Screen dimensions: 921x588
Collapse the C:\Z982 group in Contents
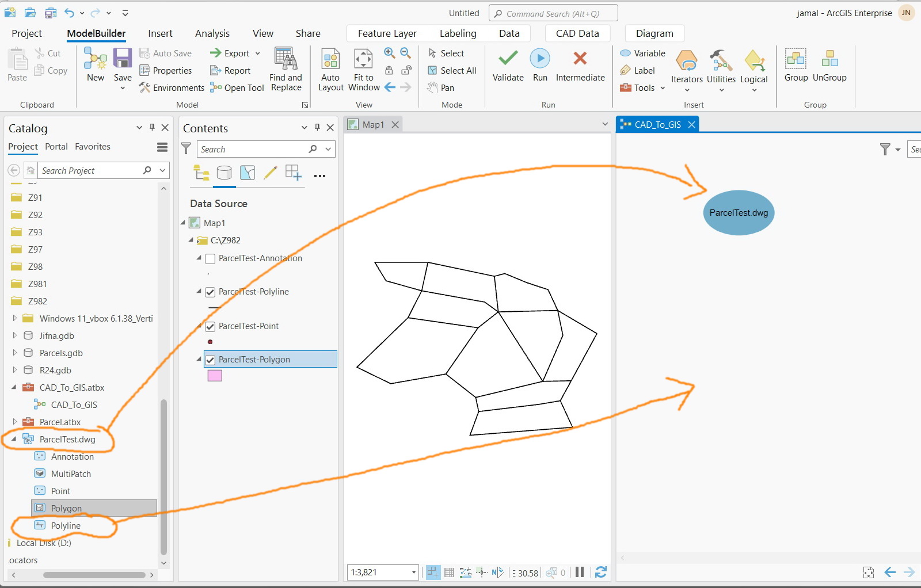point(191,240)
